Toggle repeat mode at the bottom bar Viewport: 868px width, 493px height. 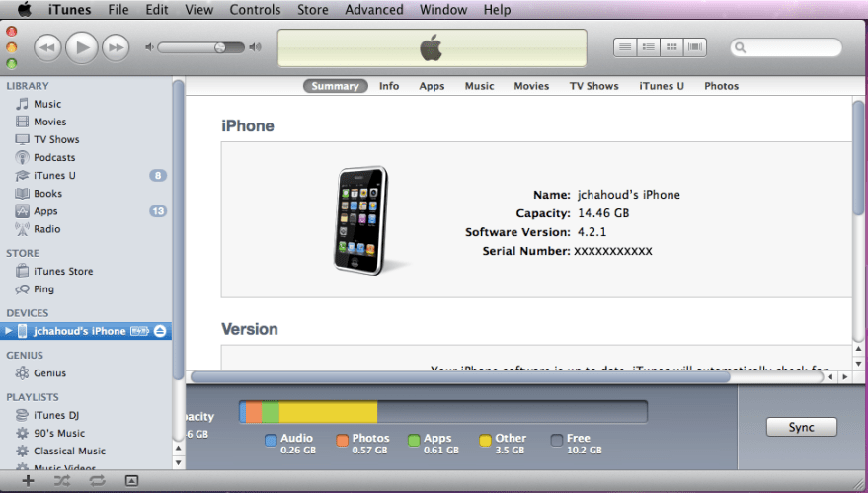97,480
